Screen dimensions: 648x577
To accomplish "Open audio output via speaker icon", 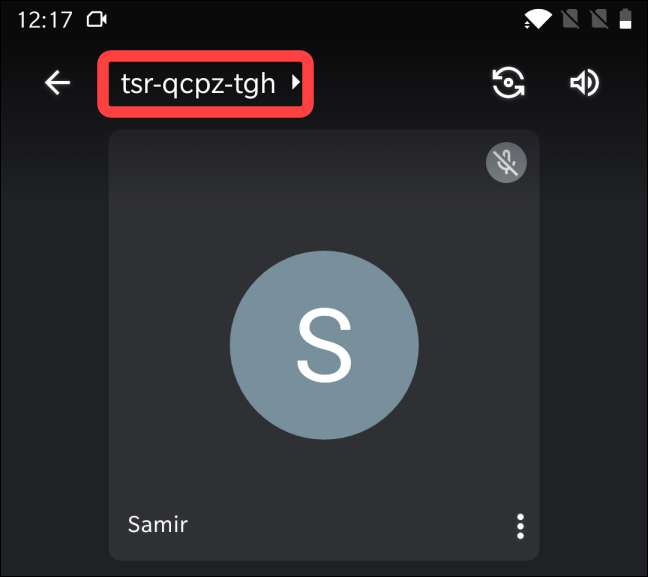I will tap(584, 83).
